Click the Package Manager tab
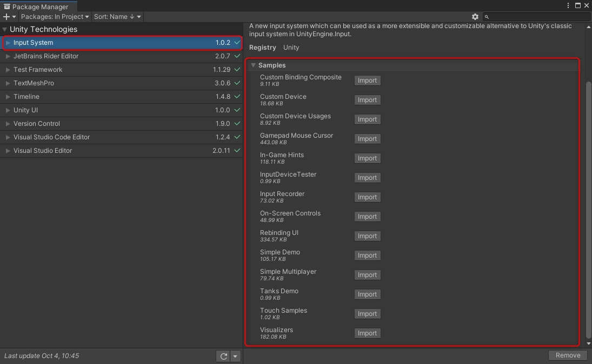 pos(38,6)
